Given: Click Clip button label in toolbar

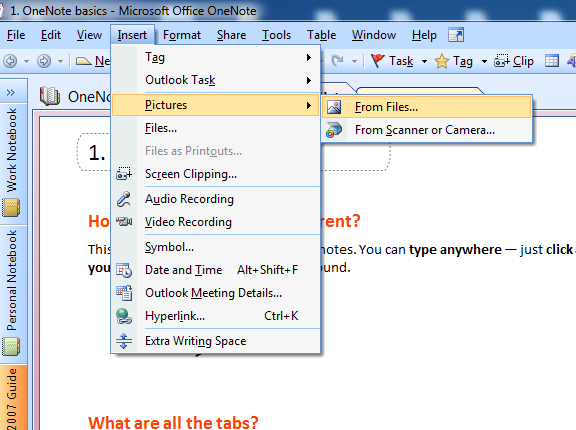Looking at the screenshot, I should click(x=523, y=61).
